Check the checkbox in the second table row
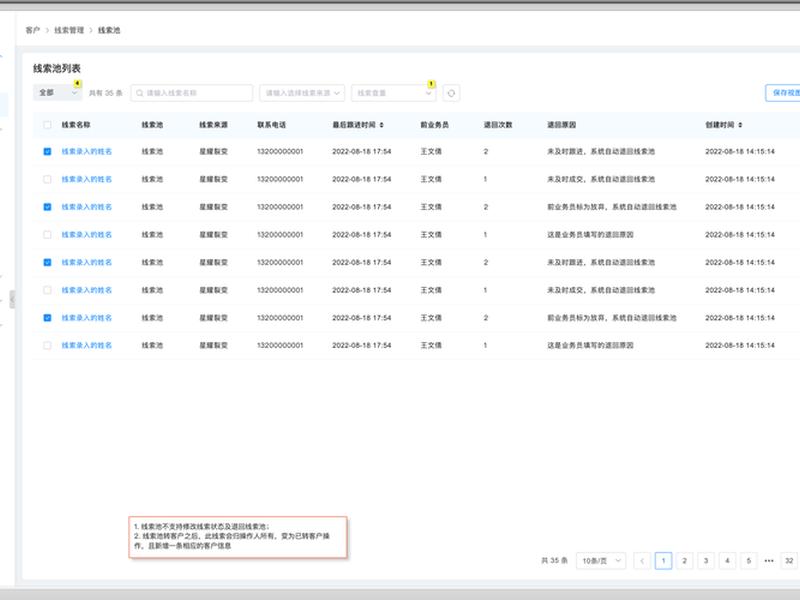The width and height of the screenshot is (800, 600). click(x=47, y=179)
